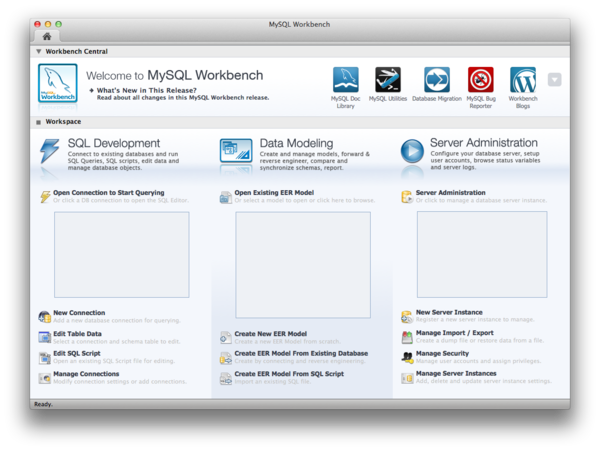Click the Edit SQL Script icon
This screenshot has height=451, width=600.
(x=44, y=358)
